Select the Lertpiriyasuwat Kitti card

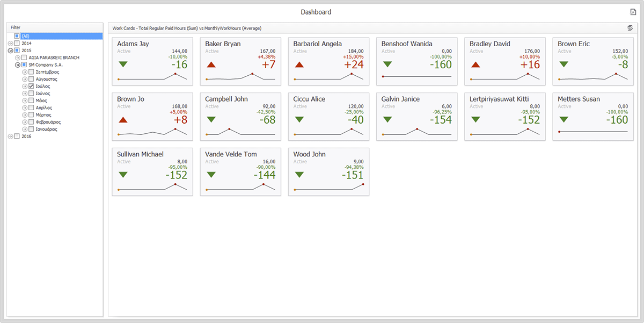504,116
